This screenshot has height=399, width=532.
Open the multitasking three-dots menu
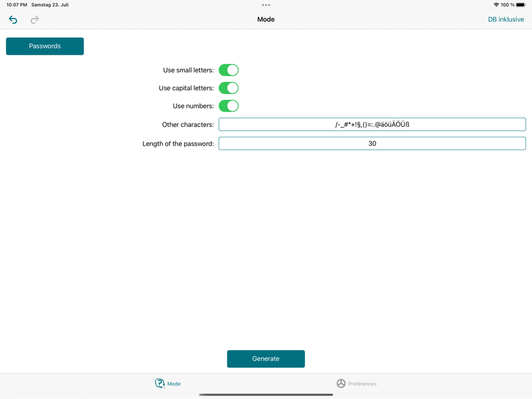(266, 5)
